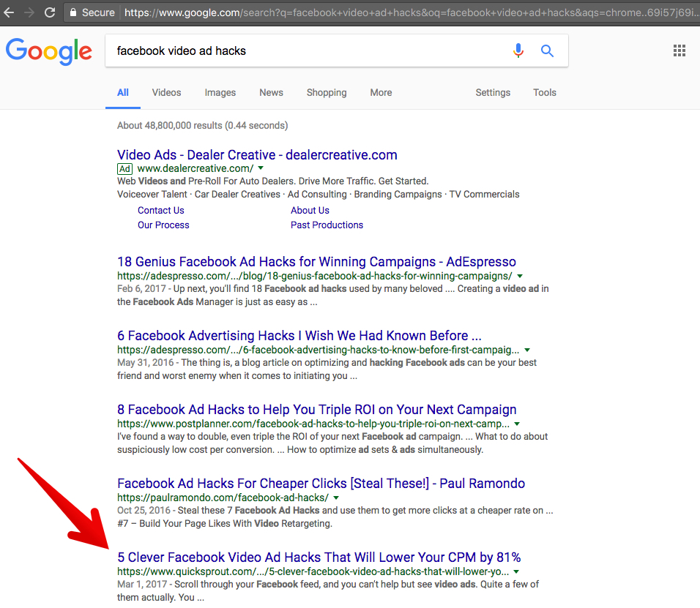Click the paulramondo.com/facebook-ad-hacks/ green URL
The height and width of the screenshot is (608, 700).
click(x=223, y=498)
